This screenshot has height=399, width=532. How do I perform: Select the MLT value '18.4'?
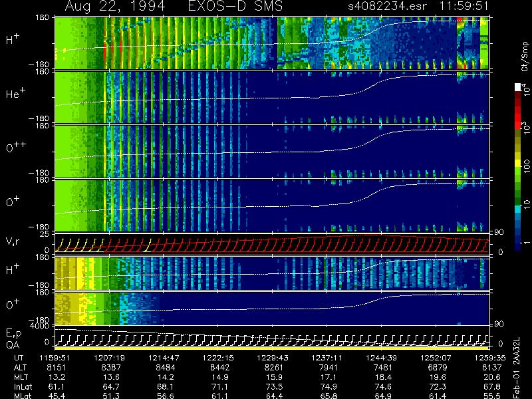[x=384, y=377]
